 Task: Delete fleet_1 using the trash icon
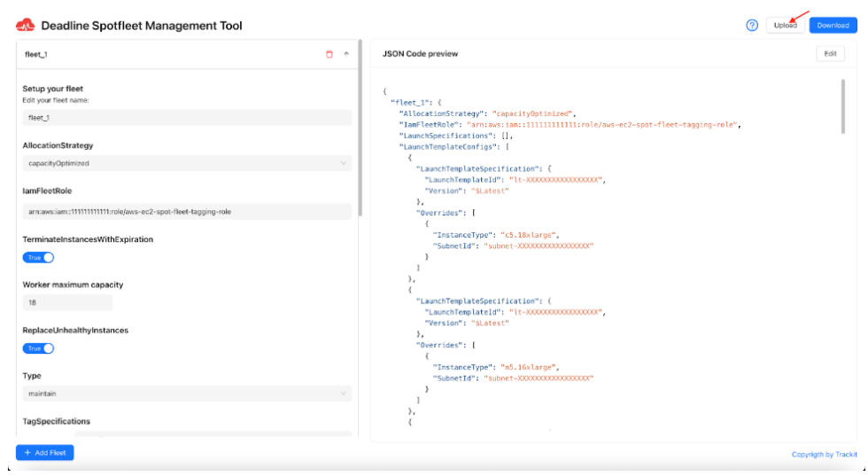[329, 54]
